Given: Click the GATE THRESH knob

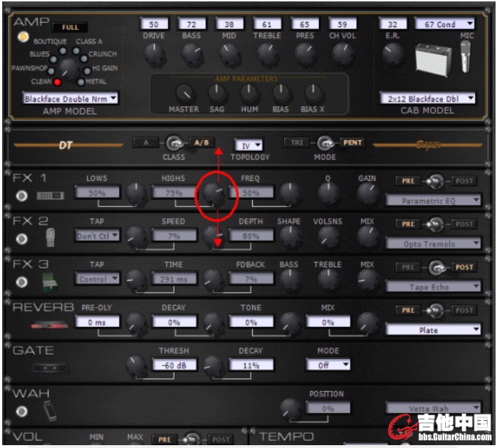Looking at the screenshot, I should (136, 365).
